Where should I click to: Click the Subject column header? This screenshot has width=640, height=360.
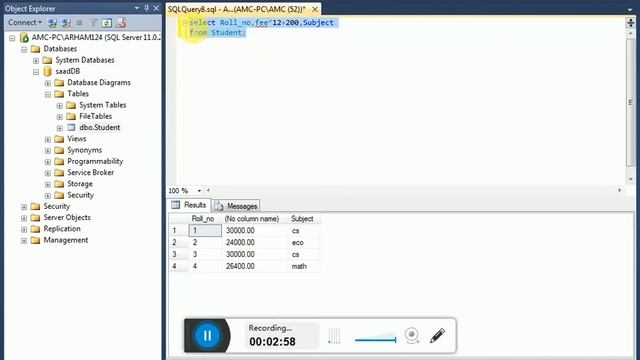click(x=304, y=219)
